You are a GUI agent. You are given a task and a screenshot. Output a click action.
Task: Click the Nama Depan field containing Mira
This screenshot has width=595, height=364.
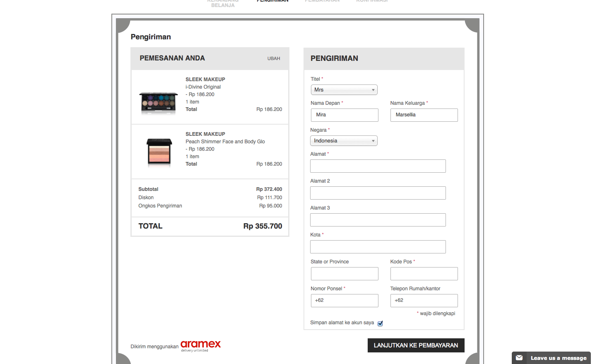point(344,115)
